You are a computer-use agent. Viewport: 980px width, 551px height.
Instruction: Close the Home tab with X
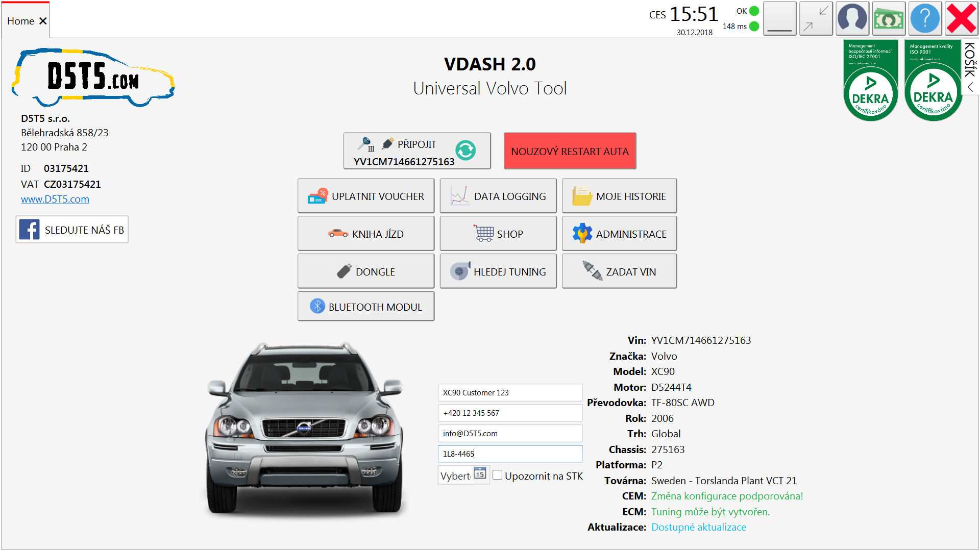43,21
